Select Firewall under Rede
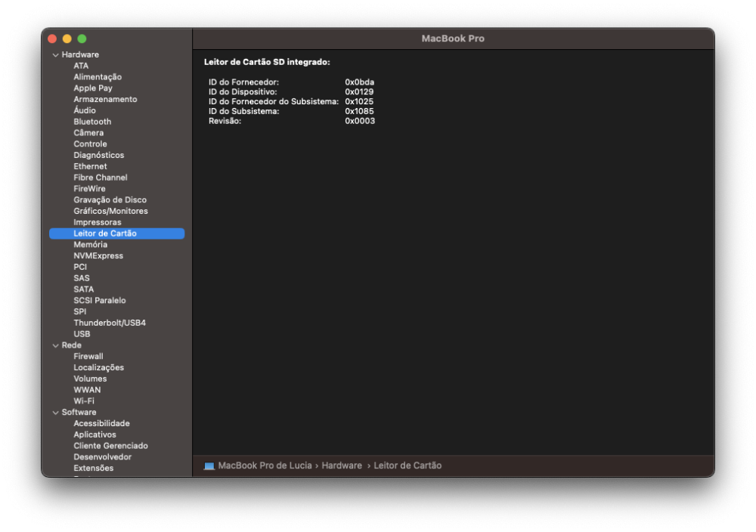756x532 pixels. 88,357
